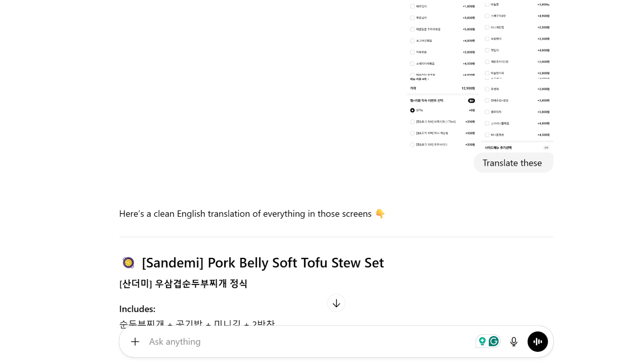This screenshot has width=644, height=363.
Task: Click the 'Ask anything' input field
Action: 282,341
